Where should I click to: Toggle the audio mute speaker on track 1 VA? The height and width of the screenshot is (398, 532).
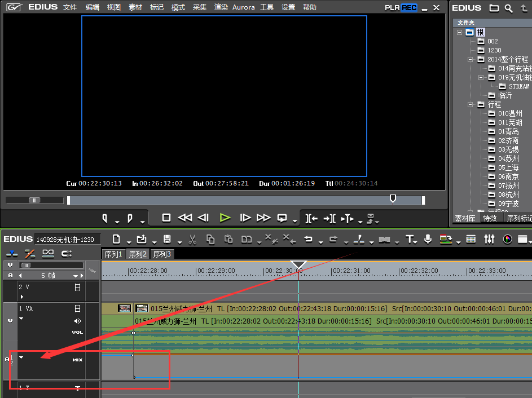(x=78, y=321)
